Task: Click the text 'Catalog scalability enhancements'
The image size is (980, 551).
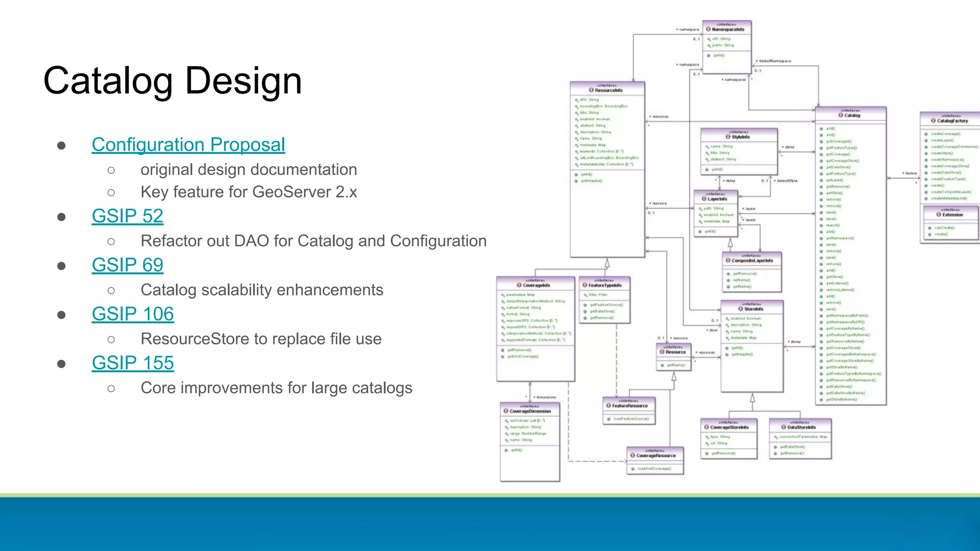Action: coord(262,290)
